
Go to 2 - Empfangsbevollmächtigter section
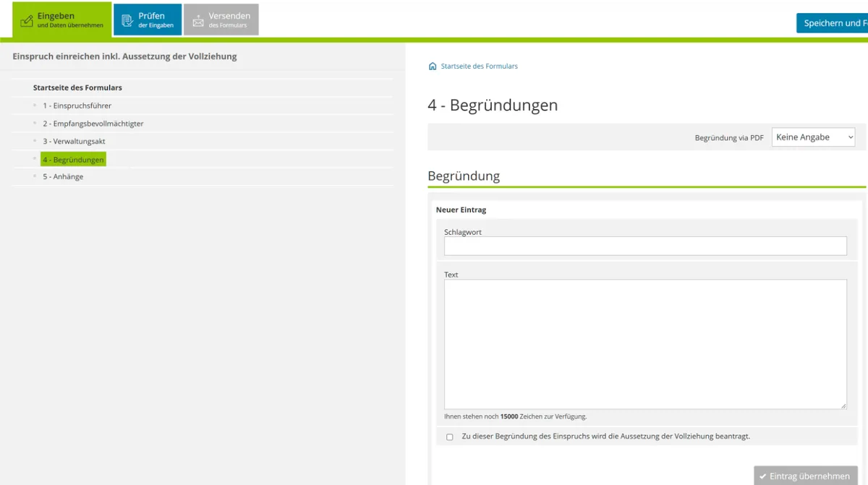93,124
